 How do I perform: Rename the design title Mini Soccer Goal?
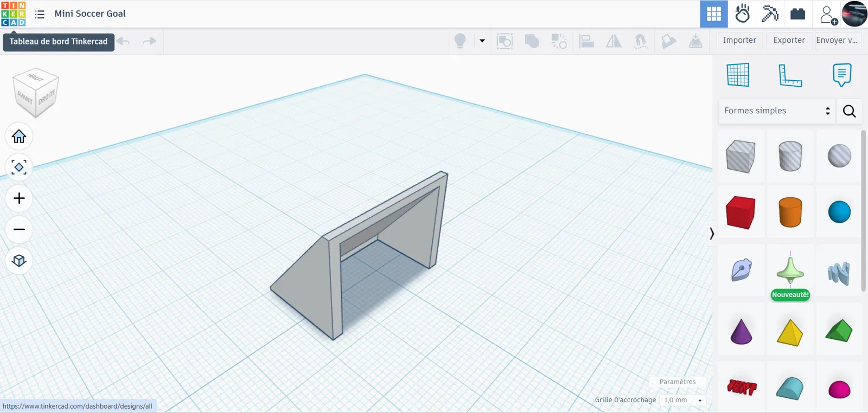pyautogui.click(x=90, y=14)
